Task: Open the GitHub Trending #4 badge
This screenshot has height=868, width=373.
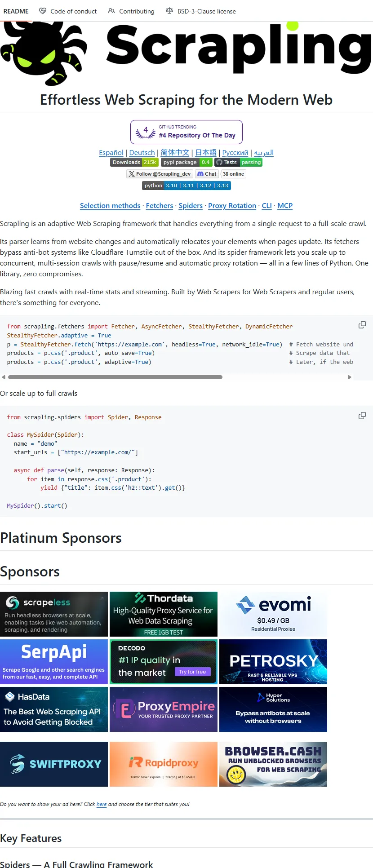Action: [186, 132]
